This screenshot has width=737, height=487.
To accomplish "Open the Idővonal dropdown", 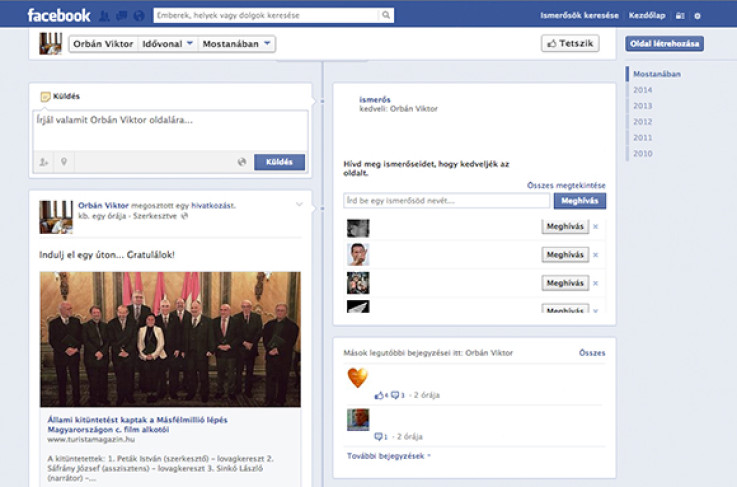I will point(167,44).
